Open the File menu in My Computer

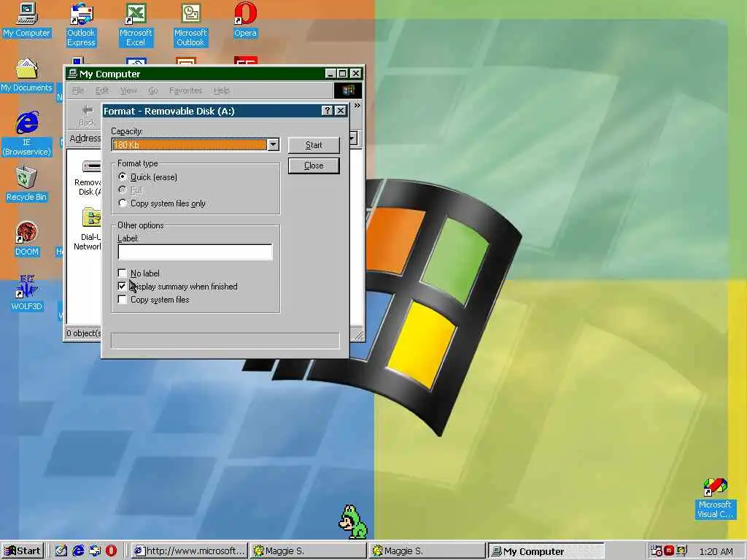(x=78, y=90)
